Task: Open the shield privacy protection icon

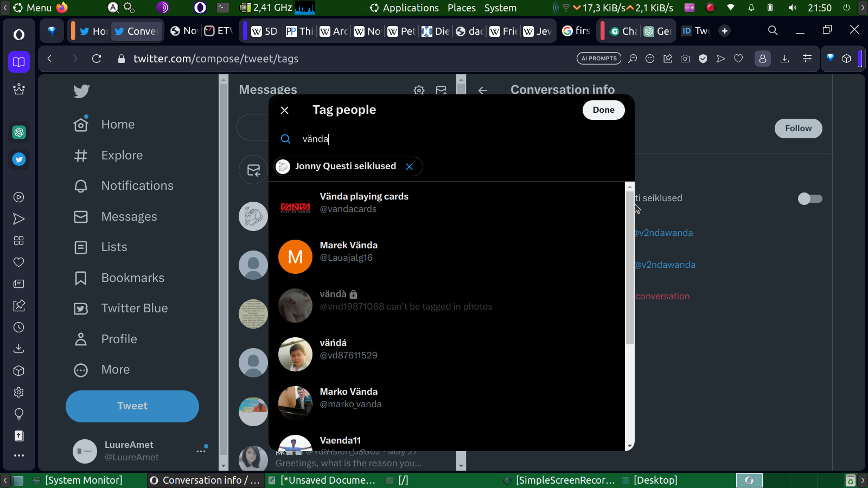Action: tap(703, 59)
